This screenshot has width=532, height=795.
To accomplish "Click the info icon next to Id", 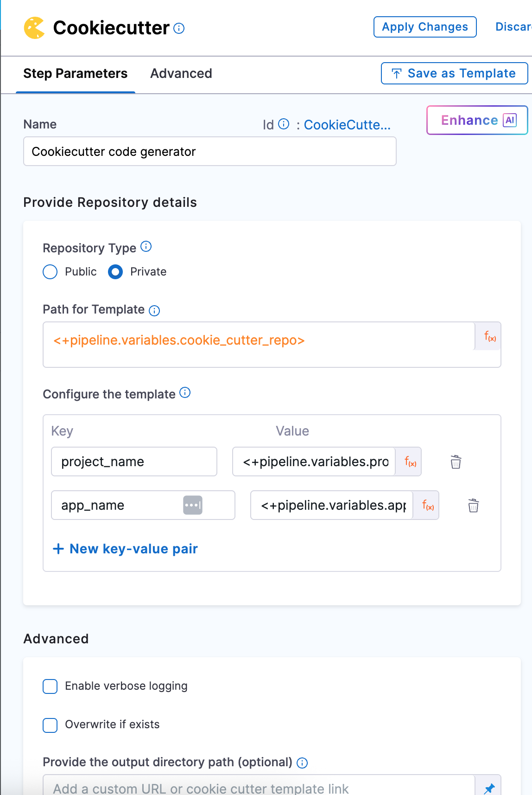I will [x=284, y=124].
